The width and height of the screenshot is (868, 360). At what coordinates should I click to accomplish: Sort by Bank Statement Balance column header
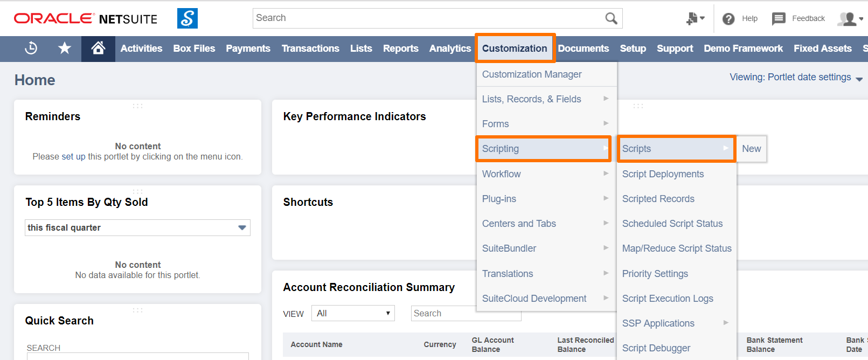(774, 345)
